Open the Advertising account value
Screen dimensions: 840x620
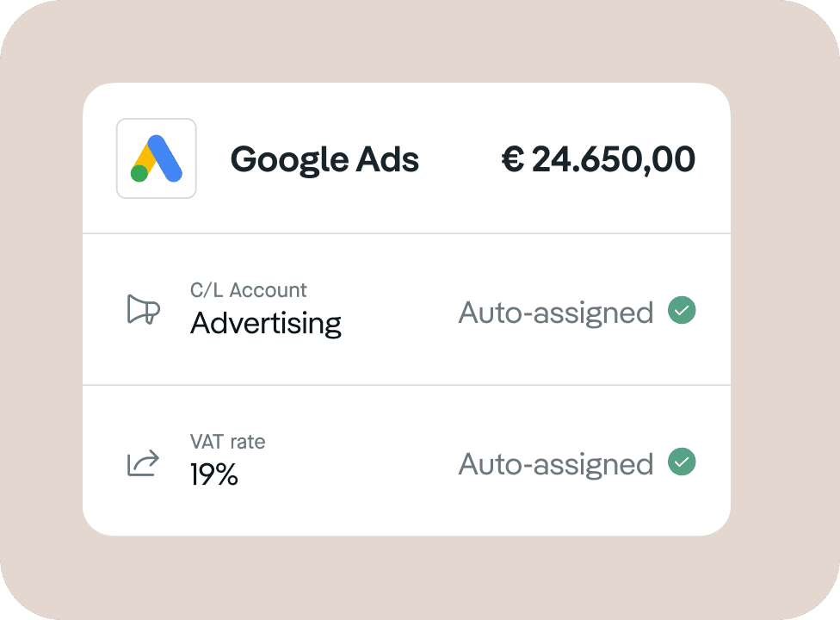[x=266, y=324]
